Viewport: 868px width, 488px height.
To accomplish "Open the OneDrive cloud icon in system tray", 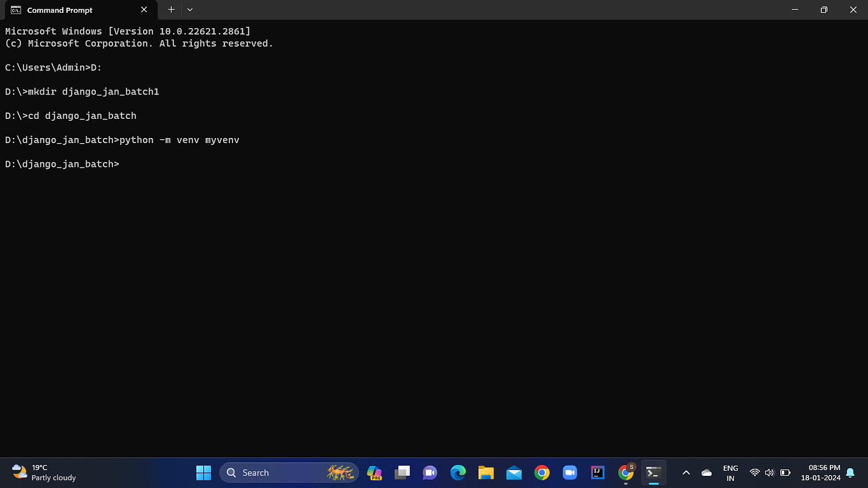I will pyautogui.click(x=706, y=473).
